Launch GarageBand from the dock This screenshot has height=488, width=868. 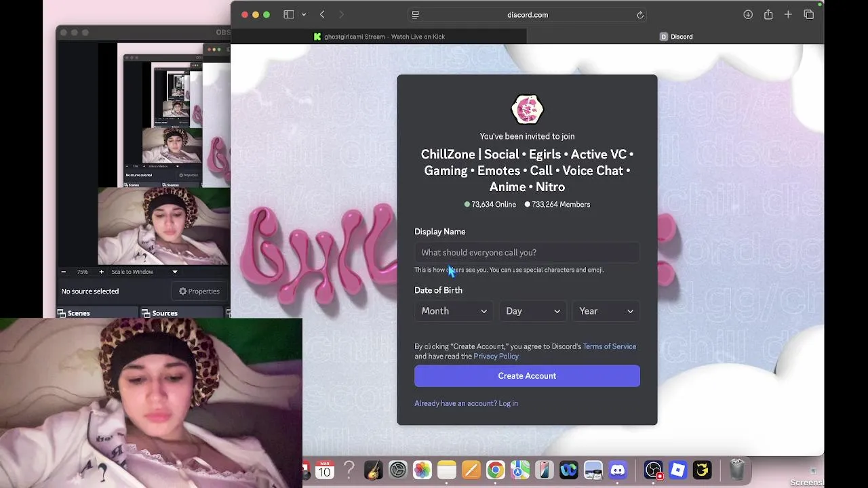click(x=374, y=470)
